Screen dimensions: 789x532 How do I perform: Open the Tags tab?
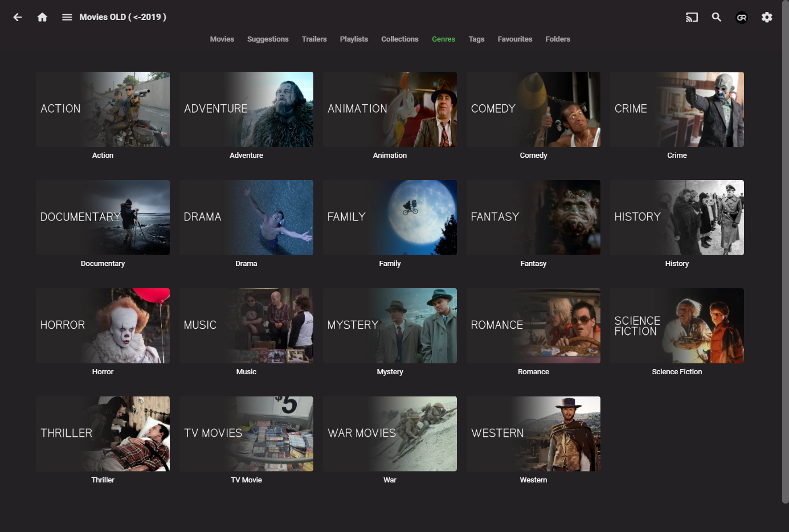476,39
